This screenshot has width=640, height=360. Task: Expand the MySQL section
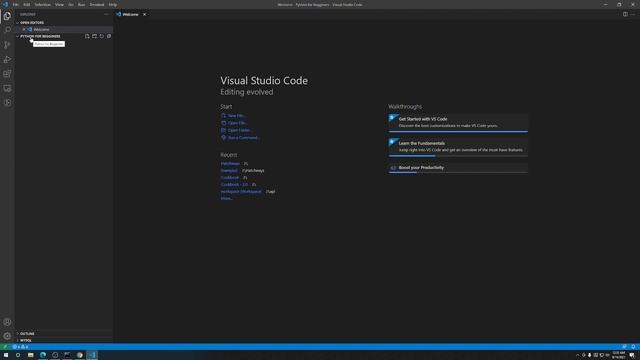point(26,340)
